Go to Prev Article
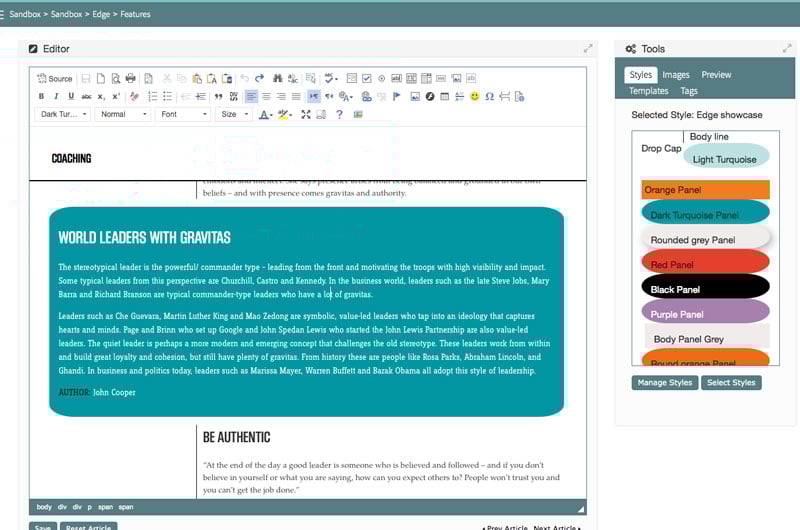 click(505, 527)
